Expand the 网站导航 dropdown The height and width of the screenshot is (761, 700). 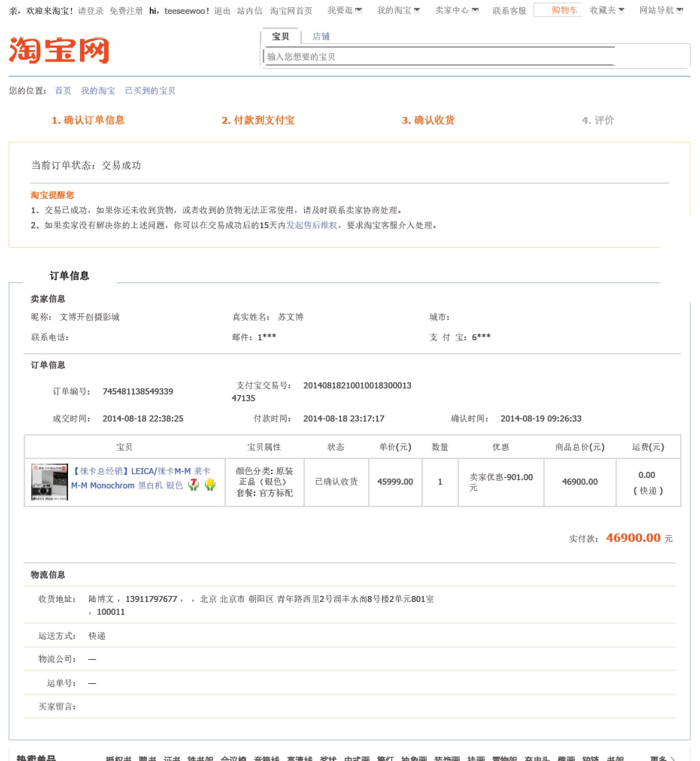661,11
